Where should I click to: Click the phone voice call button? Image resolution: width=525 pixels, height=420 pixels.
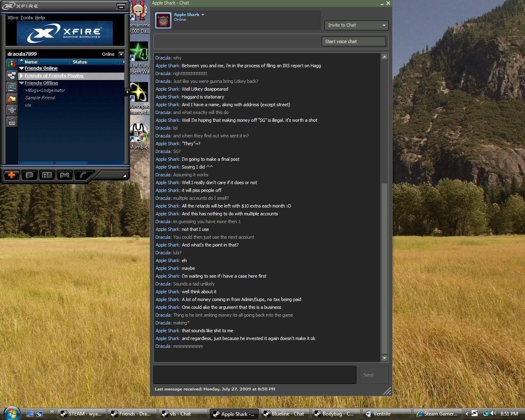(83, 175)
